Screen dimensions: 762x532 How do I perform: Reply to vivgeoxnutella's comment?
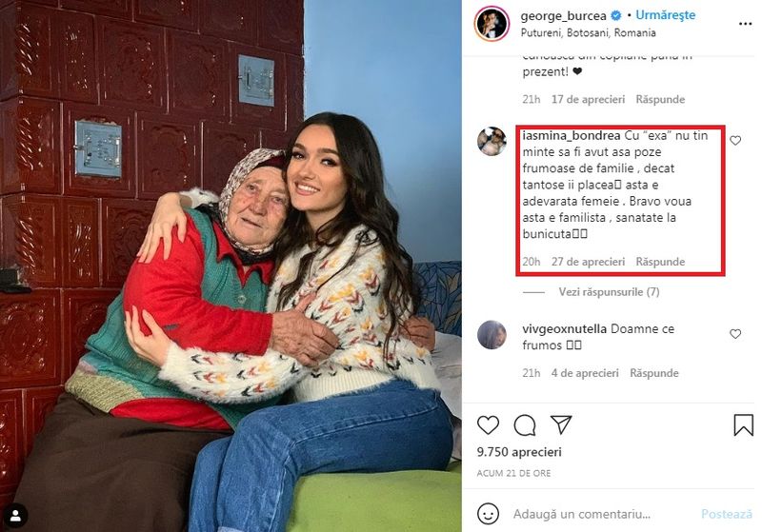click(x=654, y=373)
